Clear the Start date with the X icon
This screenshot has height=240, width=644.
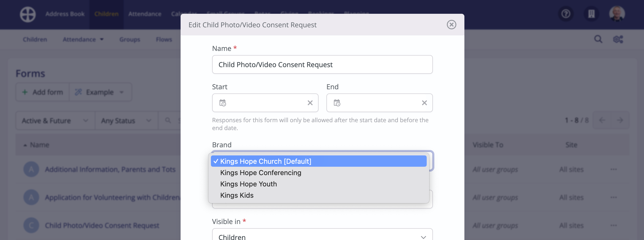310,103
